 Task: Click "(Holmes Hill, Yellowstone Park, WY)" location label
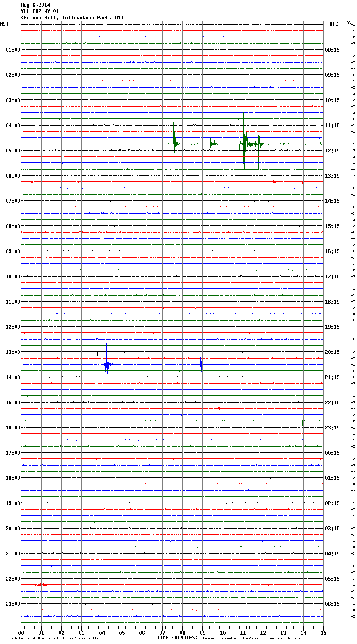[72, 18]
